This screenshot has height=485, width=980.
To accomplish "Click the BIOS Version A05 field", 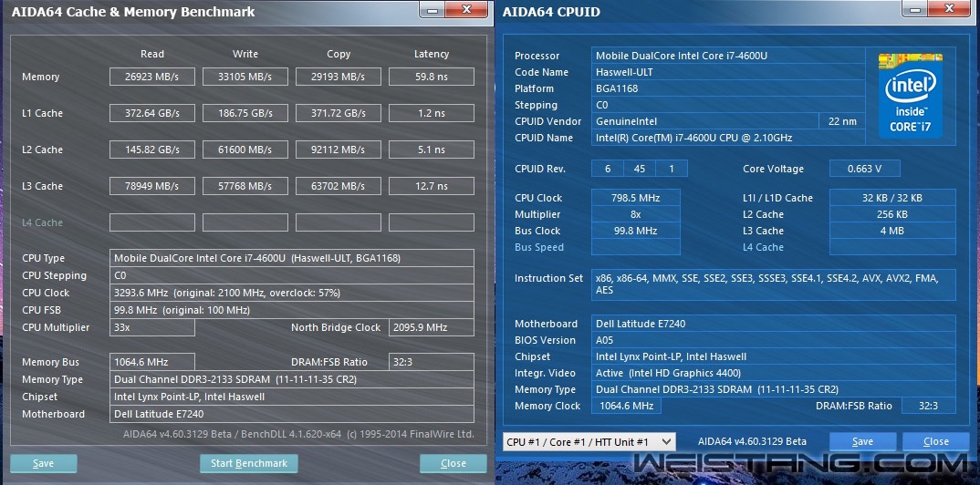I will tap(773, 340).
